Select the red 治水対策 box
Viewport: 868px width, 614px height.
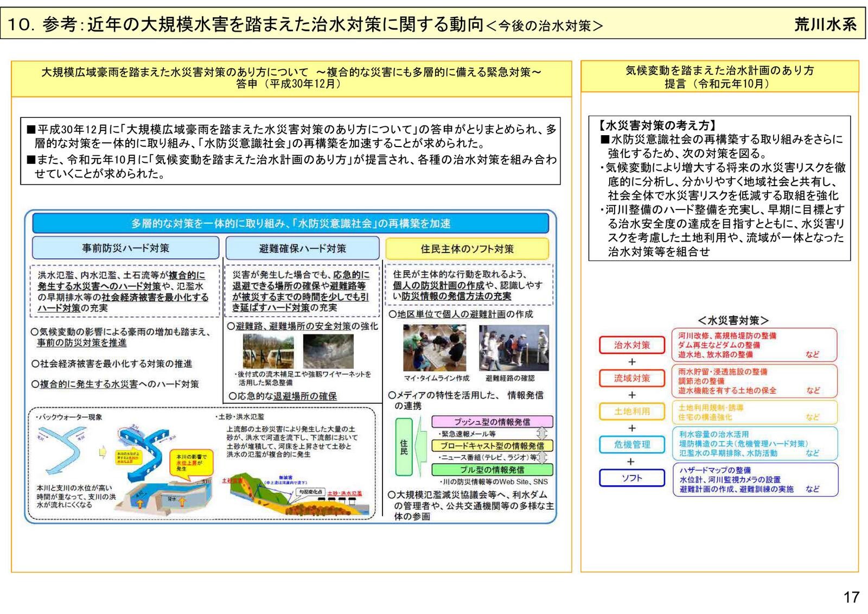coord(631,345)
